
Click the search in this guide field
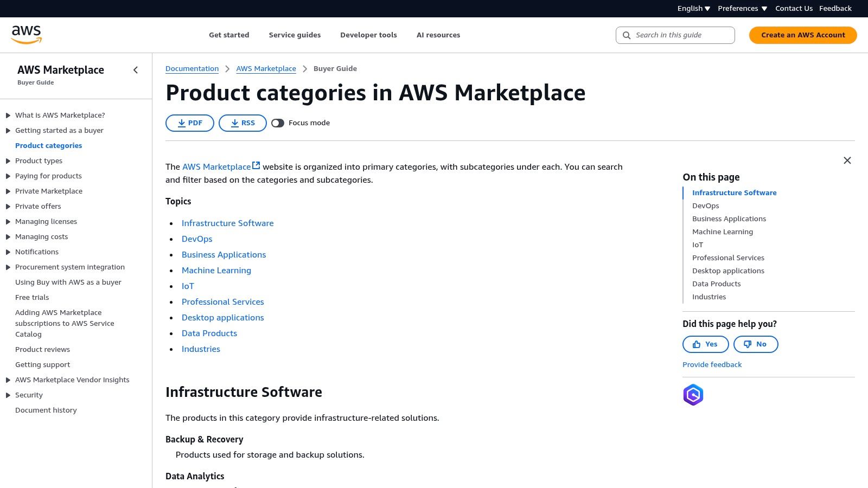[x=681, y=35]
